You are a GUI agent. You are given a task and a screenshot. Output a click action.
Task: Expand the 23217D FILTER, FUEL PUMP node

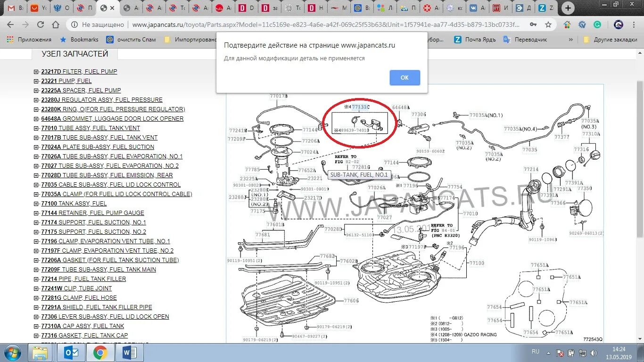point(36,72)
